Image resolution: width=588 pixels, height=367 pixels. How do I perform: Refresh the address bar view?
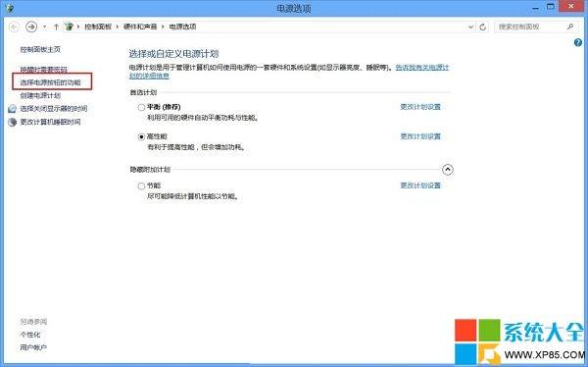pyautogui.click(x=482, y=26)
